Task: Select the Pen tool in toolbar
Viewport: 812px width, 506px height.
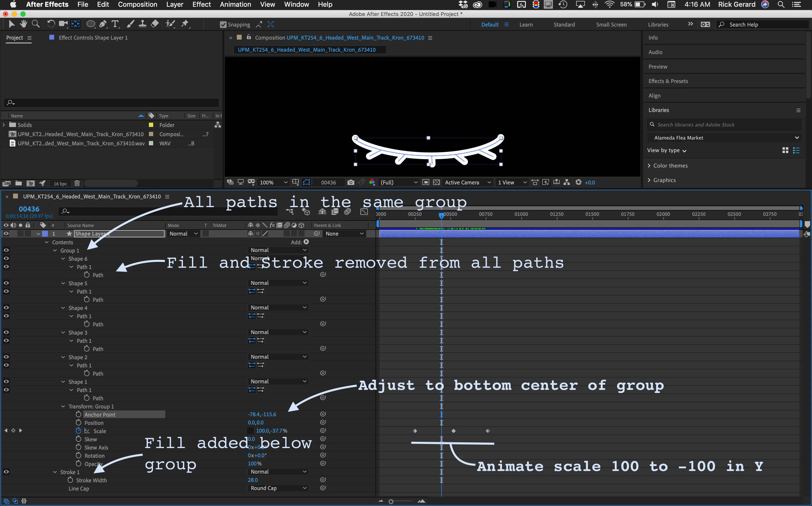Action: pyautogui.click(x=103, y=24)
